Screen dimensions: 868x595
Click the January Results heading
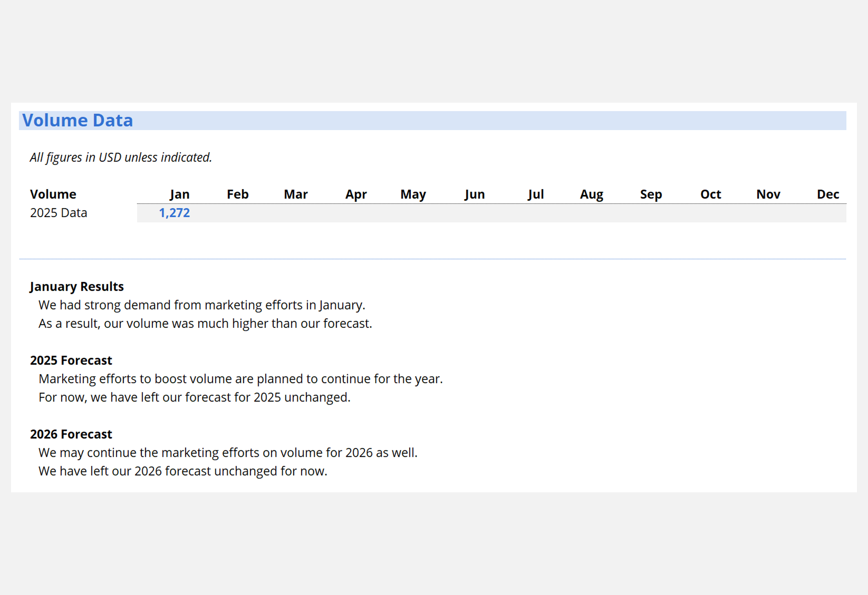click(x=77, y=287)
